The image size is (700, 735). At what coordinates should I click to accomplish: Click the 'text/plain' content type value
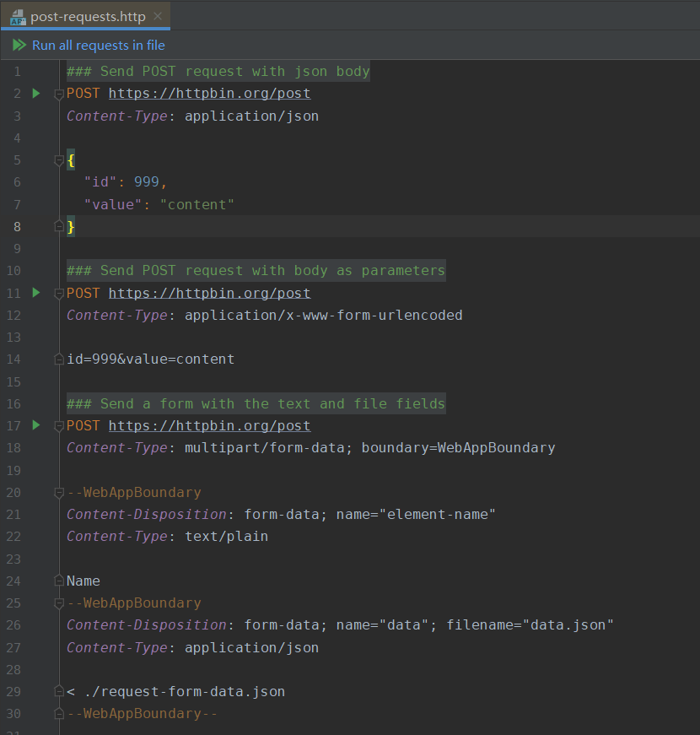226,536
